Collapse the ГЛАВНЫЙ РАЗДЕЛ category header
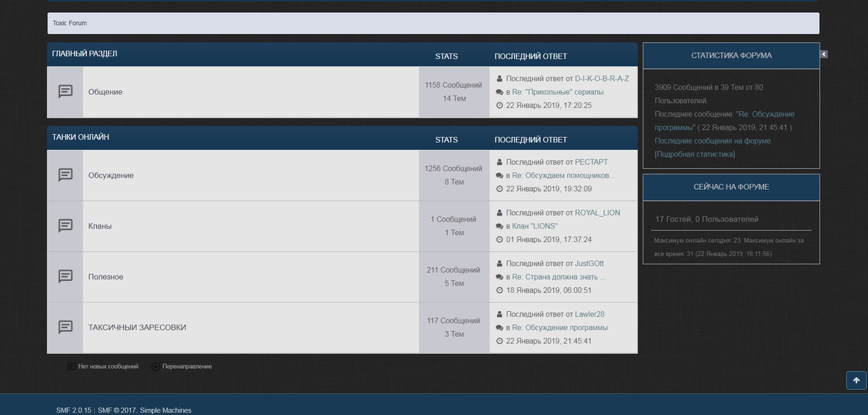Image resolution: width=868 pixels, height=415 pixels. (x=85, y=54)
